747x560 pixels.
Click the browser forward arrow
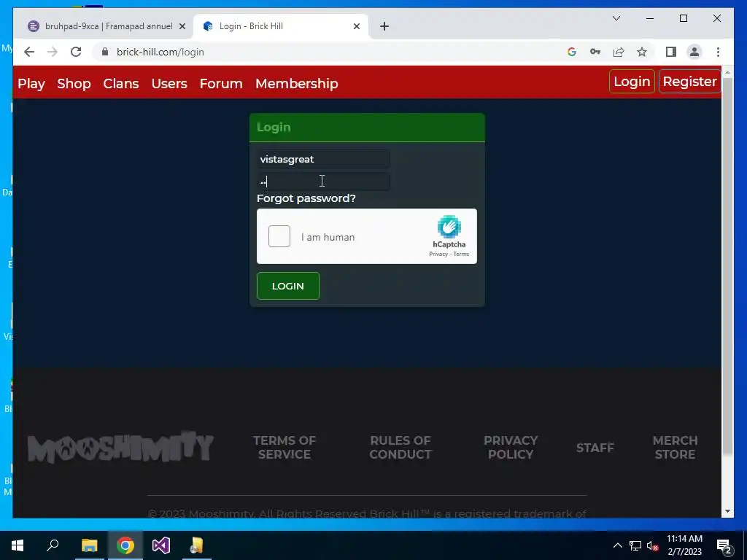tap(53, 52)
